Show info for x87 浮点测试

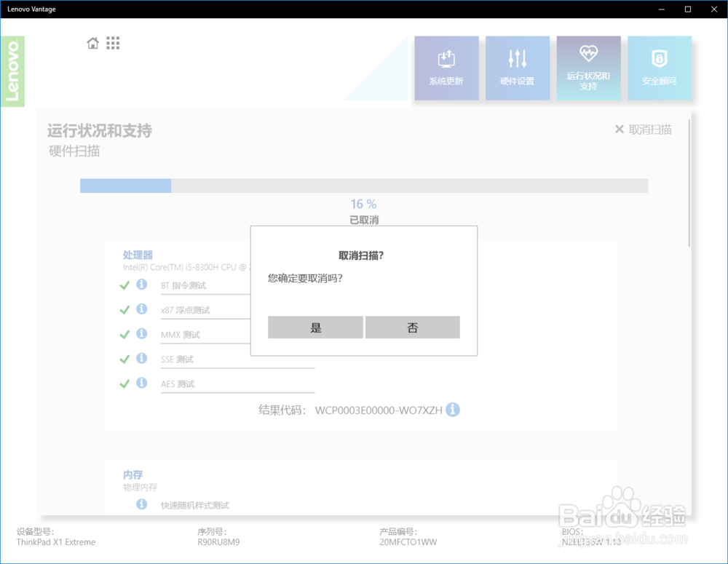(142, 309)
